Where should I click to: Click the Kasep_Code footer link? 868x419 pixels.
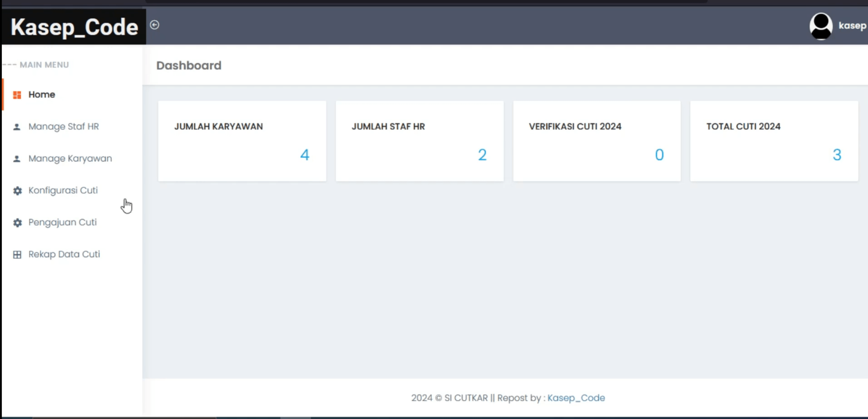pyautogui.click(x=576, y=398)
